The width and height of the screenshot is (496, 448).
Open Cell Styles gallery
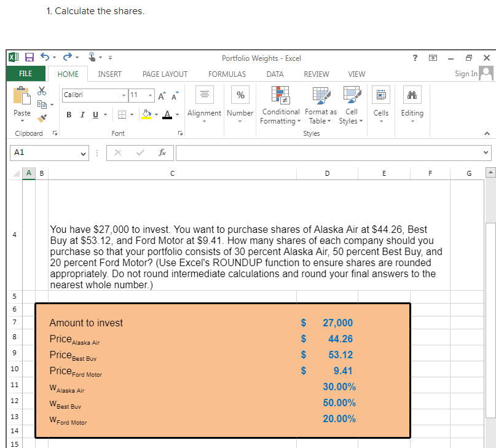point(351,105)
